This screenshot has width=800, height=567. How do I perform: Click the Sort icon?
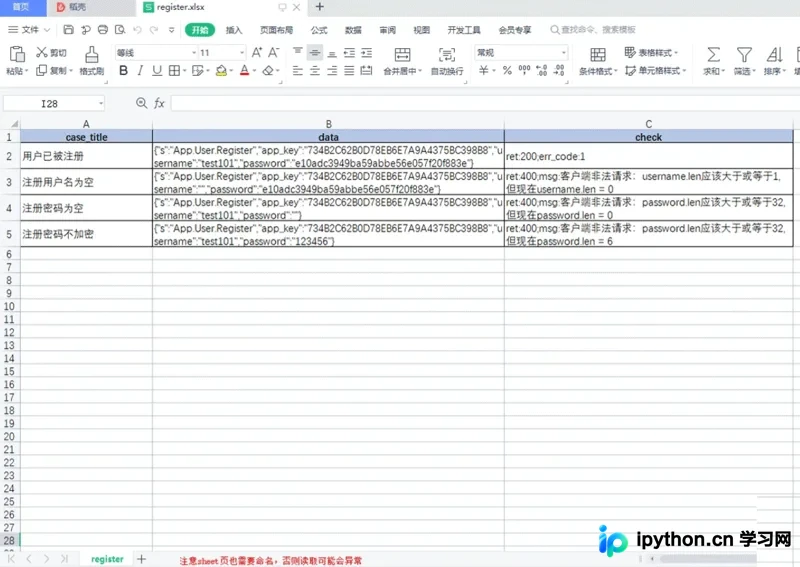pyautogui.click(x=774, y=54)
